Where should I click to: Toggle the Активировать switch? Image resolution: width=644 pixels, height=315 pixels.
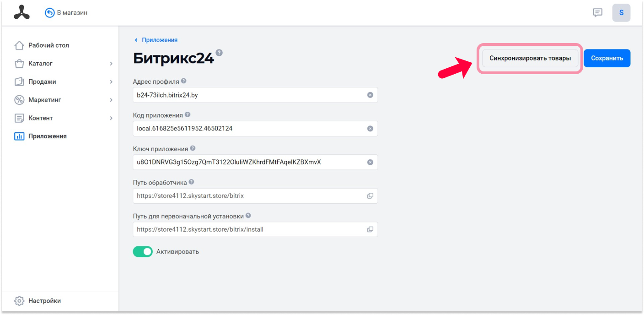(143, 251)
